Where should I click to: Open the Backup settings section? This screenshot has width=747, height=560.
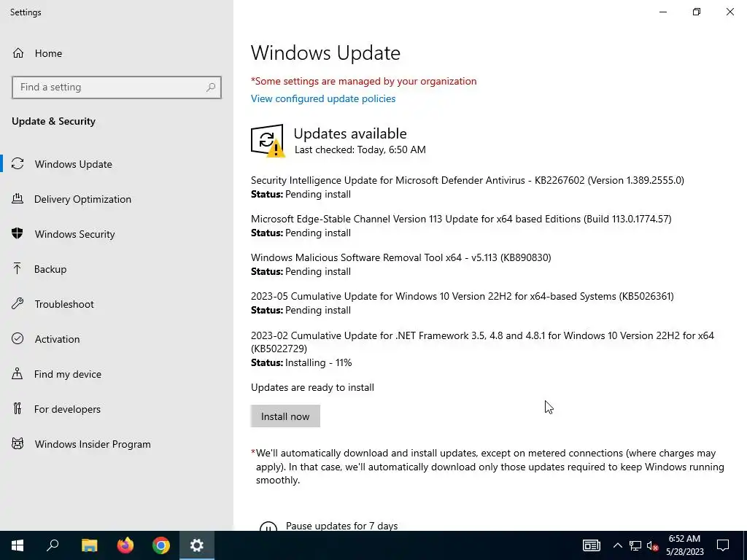click(x=117, y=269)
